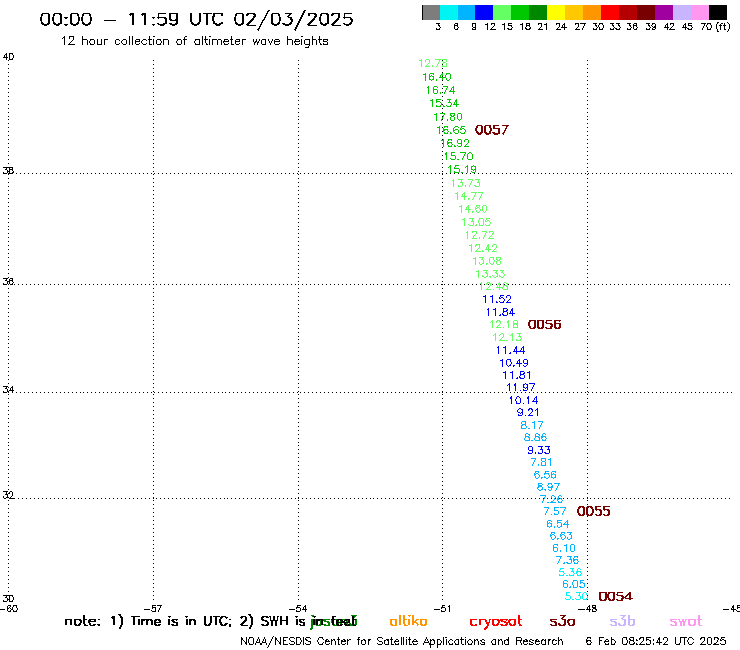740x650 pixels.
Task: Click wave height value 8.17
Action: tap(532, 425)
